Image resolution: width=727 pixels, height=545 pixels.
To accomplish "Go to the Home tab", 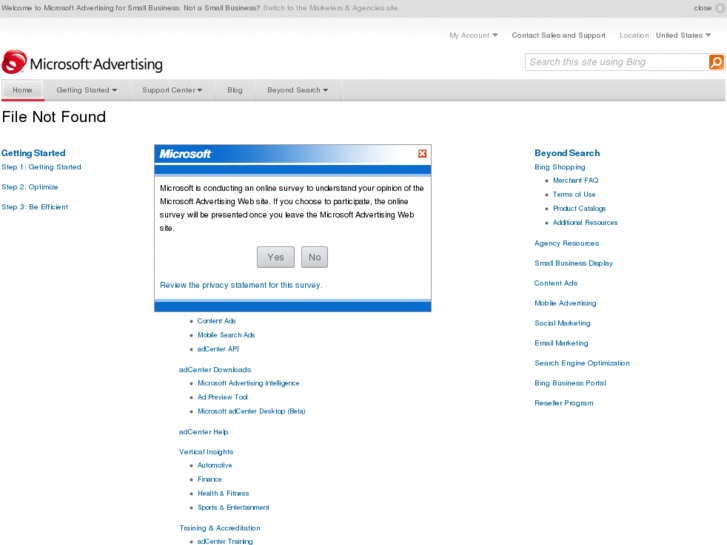I will pyautogui.click(x=22, y=90).
